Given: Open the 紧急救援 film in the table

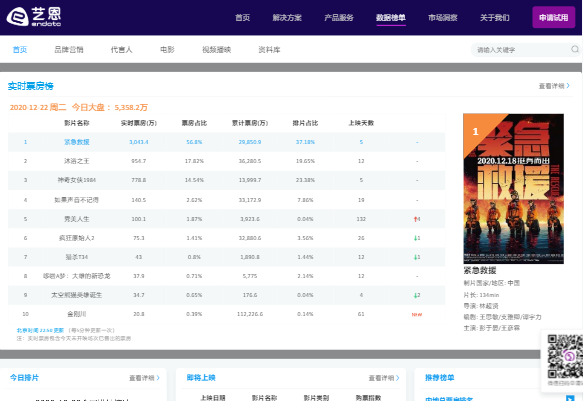Looking at the screenshot, I should (x=77, y=142).
